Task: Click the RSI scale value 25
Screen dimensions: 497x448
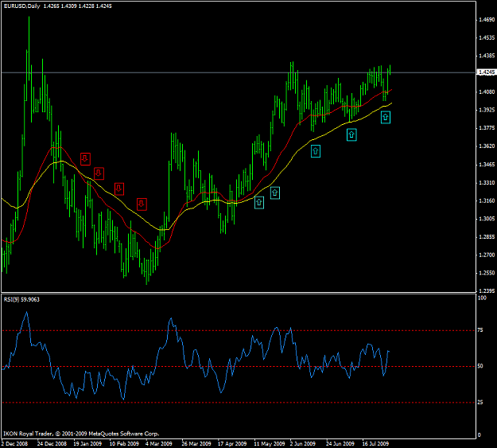Action: pyautogui.click(x=480, y=403)
